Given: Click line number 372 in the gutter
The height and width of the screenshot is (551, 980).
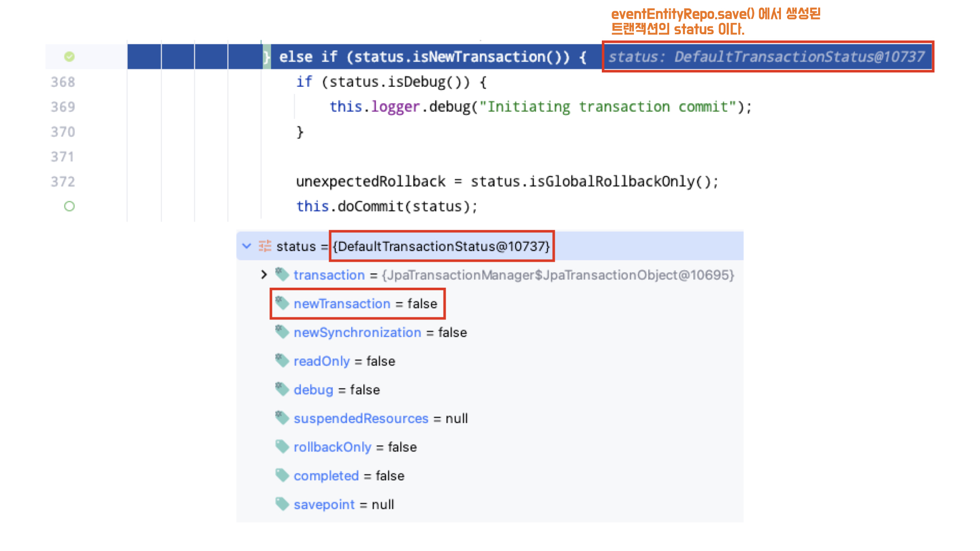Looking at the screenshot, I should pyautogui.click(x=63, y=182).
